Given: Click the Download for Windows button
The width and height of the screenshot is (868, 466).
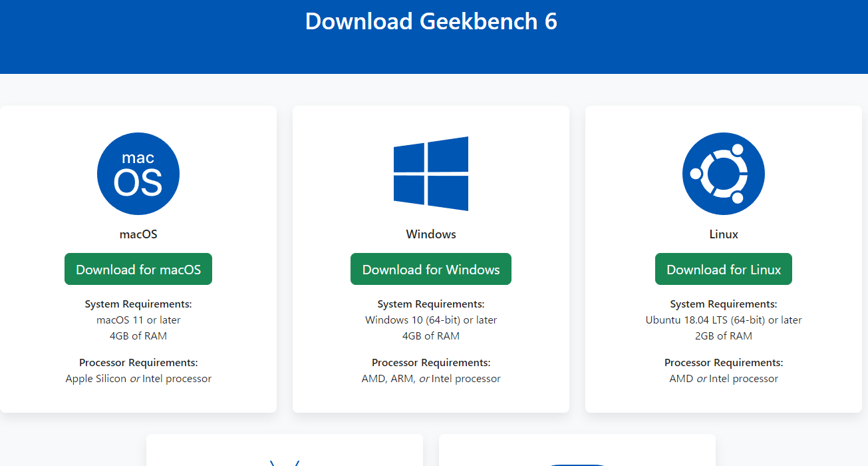Looking at the screenshot, I should click(430, 269).
